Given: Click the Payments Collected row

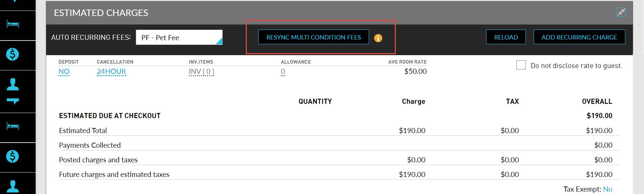Looking at the screenshot, I should pos(90,145).
